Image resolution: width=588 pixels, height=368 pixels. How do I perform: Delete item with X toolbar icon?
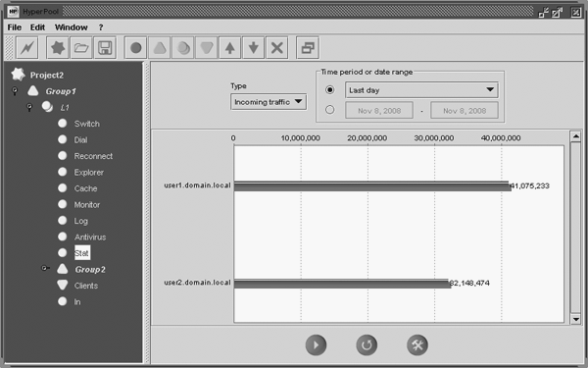tap(277, 48)
